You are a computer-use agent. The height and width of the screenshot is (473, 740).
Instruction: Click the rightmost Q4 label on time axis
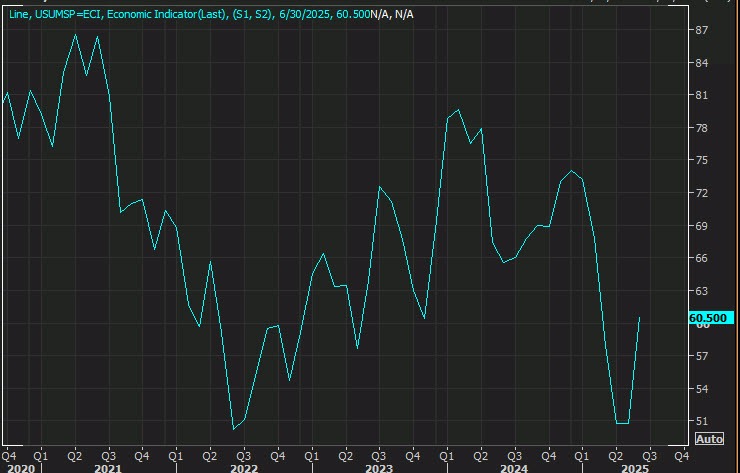tap(681, 453)
